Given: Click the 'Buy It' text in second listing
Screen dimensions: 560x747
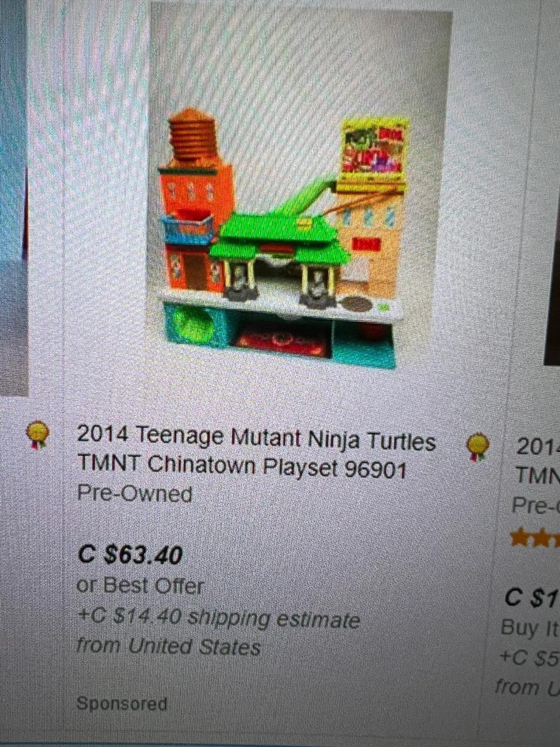Looking at the screenshot, I should click(x=530, y=629).
